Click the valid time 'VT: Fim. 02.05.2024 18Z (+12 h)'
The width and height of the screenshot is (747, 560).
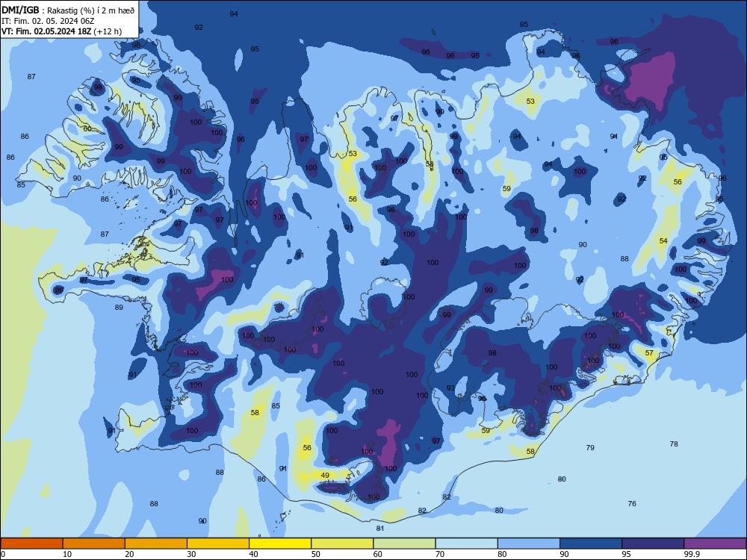62,31
